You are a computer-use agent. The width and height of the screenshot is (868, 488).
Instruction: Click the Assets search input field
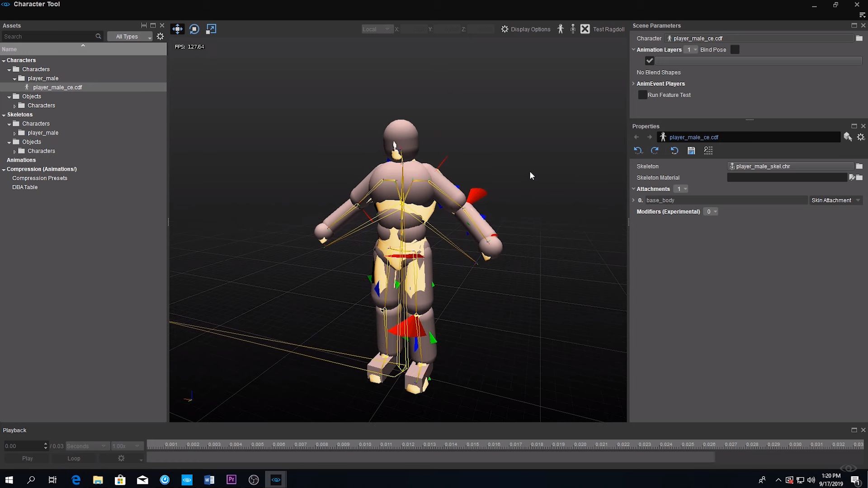[50, 36]
